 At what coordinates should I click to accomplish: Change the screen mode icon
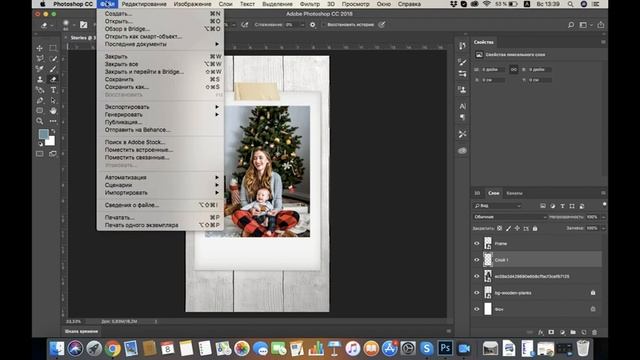tap(53, 154)
